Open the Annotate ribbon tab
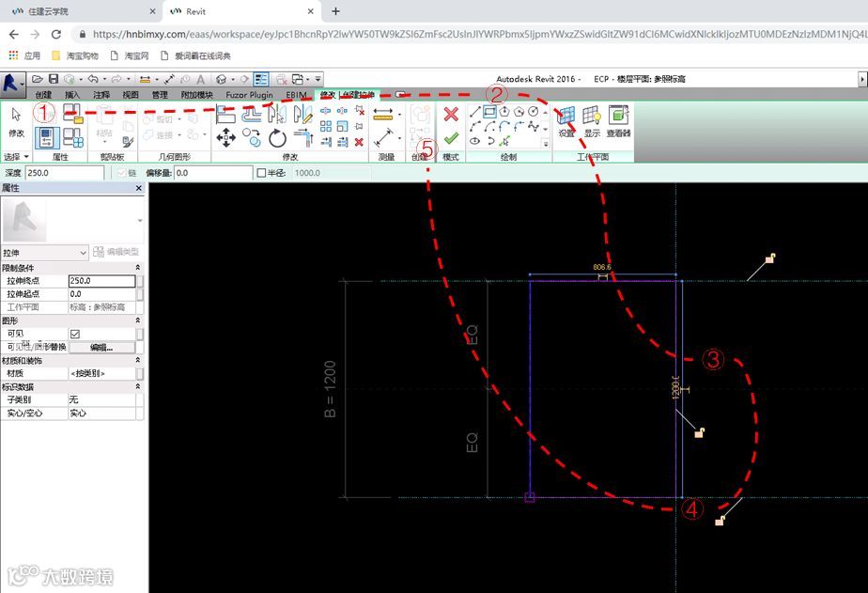Screen dimensions: 868x593 (x=101, y=95)
